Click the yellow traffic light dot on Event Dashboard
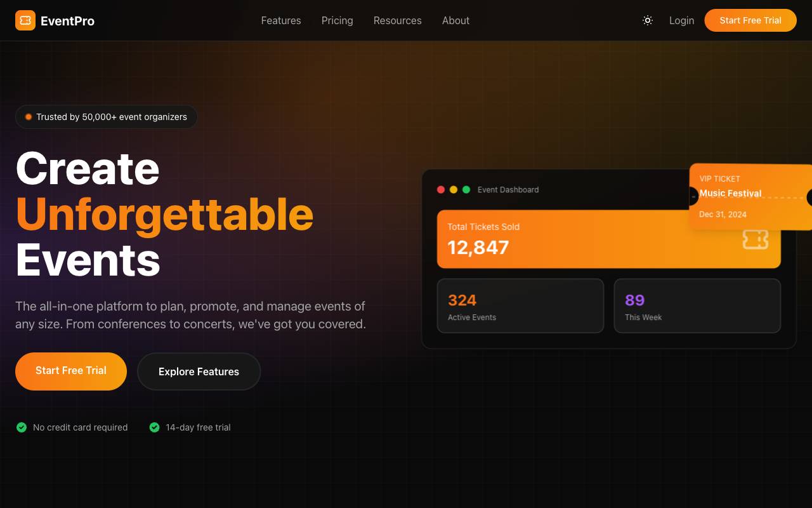 click(454, 189)
